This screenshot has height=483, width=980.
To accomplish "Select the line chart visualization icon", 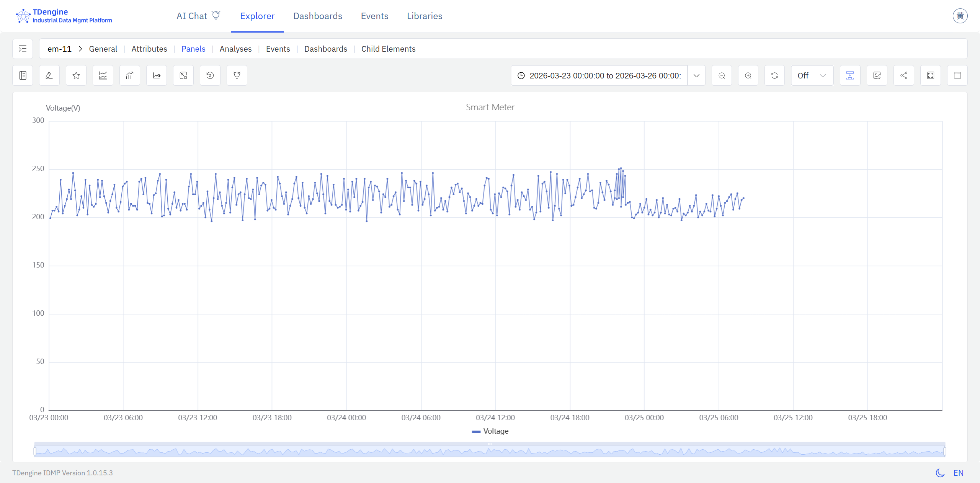I will (102, 75).
